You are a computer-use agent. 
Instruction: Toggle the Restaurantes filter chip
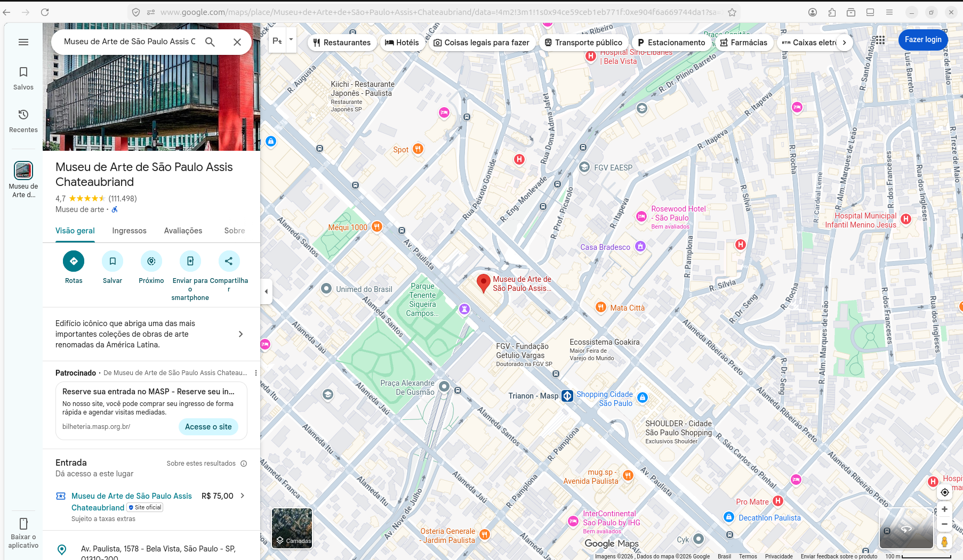click(x=342, y=43)
